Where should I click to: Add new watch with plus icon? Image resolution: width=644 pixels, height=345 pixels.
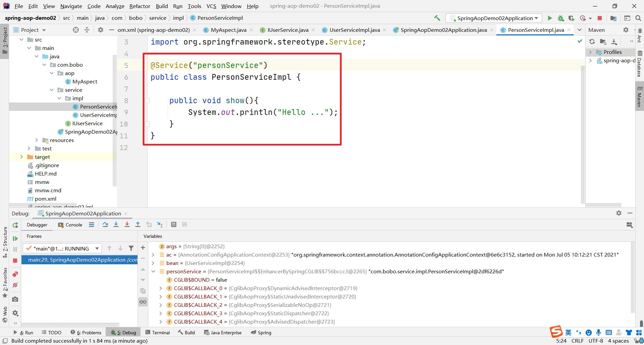point(143,248)
